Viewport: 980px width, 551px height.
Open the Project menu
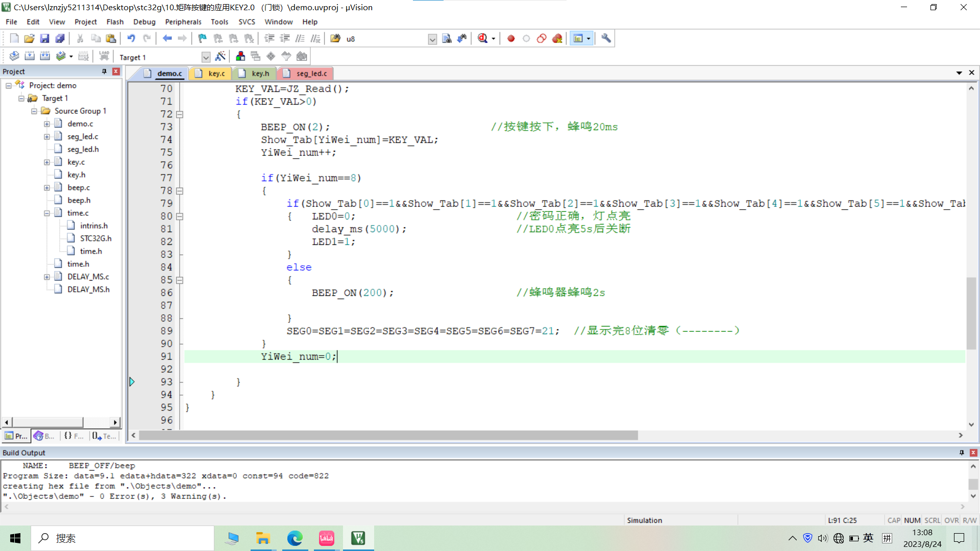pos(85,22)
